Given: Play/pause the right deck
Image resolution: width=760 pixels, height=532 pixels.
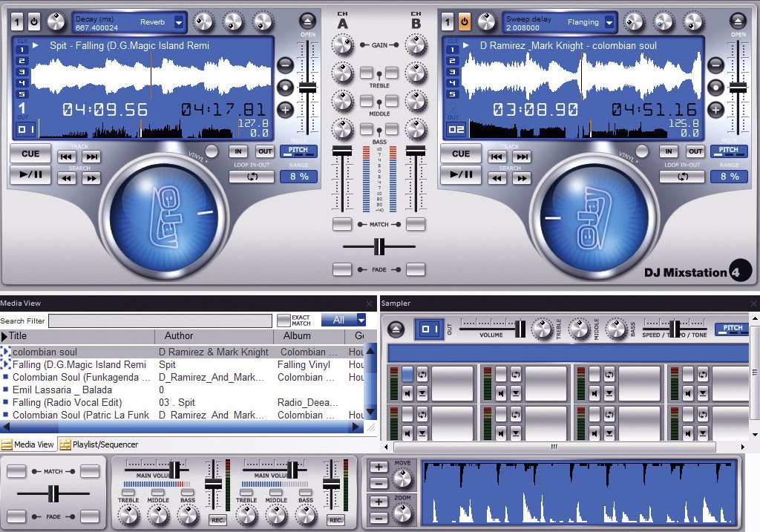Looking at the screenshot, I should click(x=461, y=176).
